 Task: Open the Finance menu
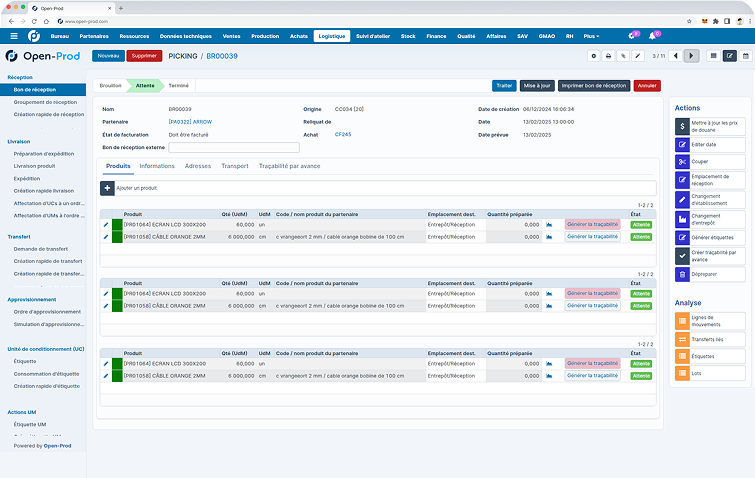coord(436,36)
